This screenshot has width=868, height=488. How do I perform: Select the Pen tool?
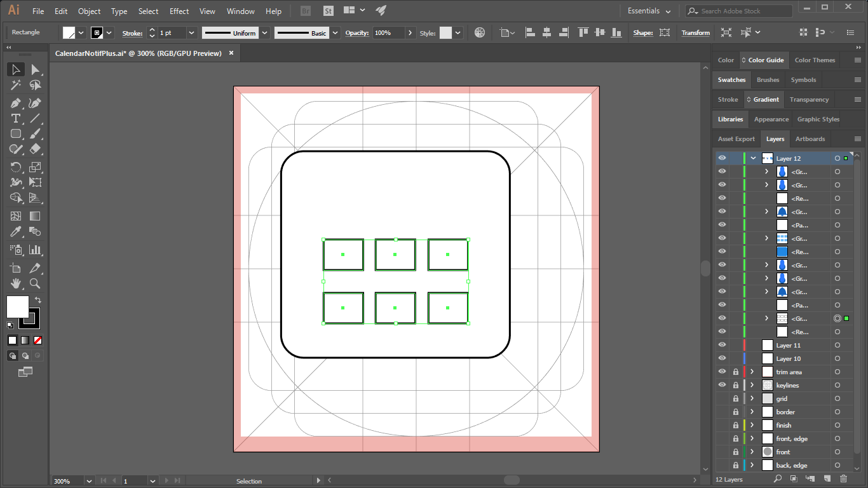(16, 103)
